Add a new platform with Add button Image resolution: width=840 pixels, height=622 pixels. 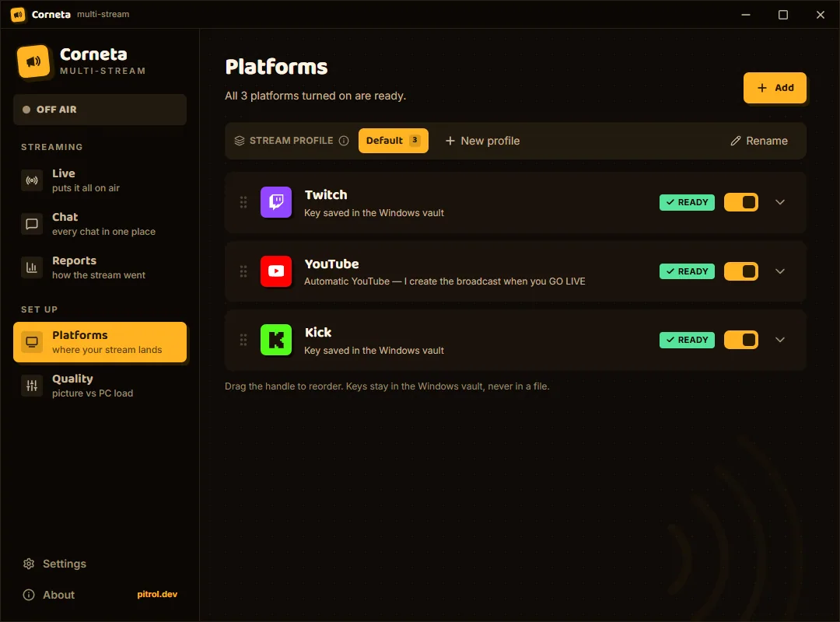click(x=775, y=88)
